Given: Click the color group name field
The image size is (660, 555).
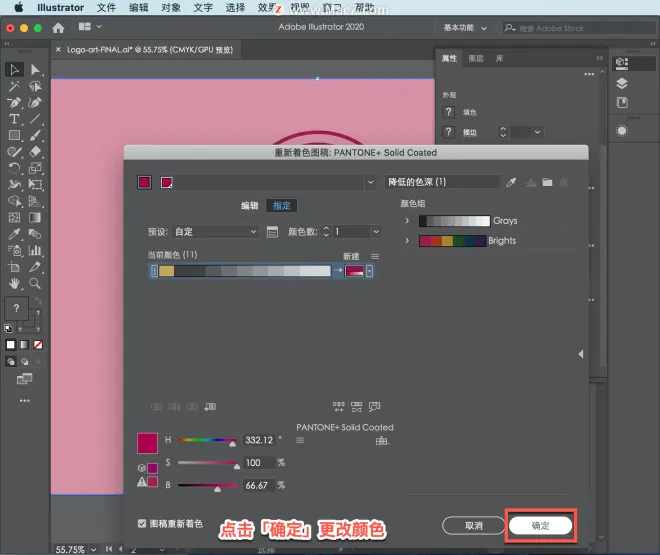Looking at the screenshot, I should (442, 182).
